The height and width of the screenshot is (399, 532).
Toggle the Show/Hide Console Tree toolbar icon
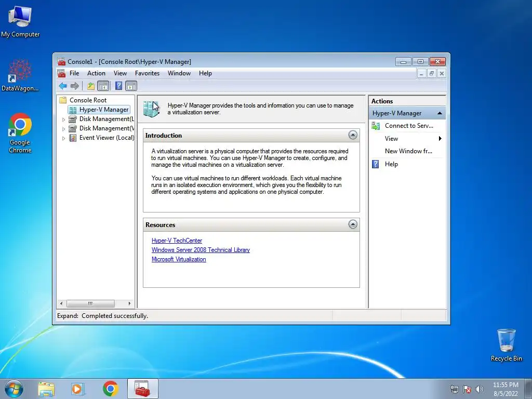tap(103, 86)
